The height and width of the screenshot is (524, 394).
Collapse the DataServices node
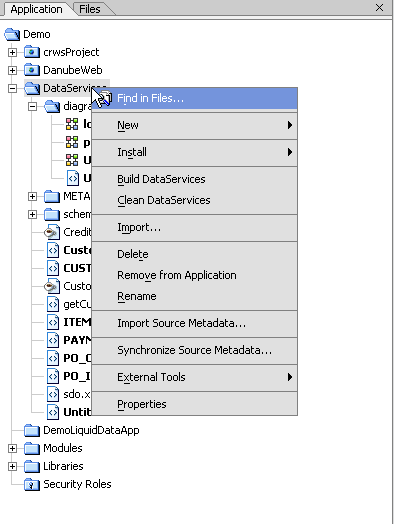(12, 89)
